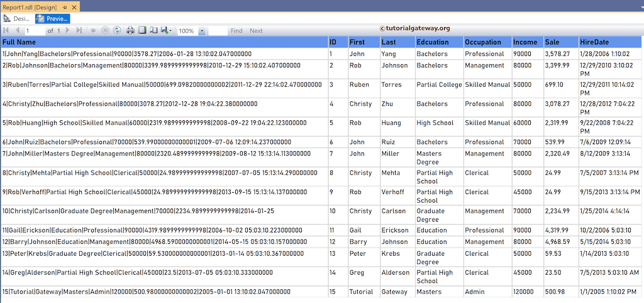Screen dimensions: 644x303
Task: Click the first name cell Ruben
Action: (x=364, y=88)
